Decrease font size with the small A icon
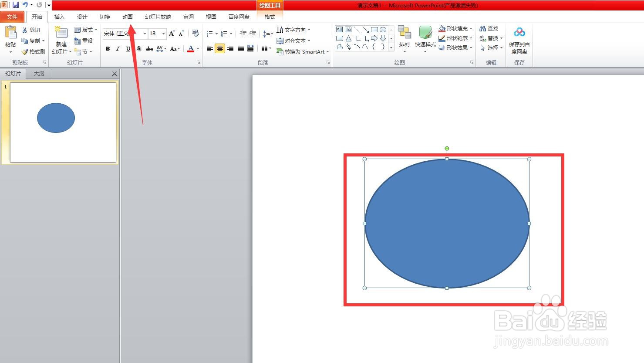Viewport: 644px width, 363px height. tap(182, 33)
